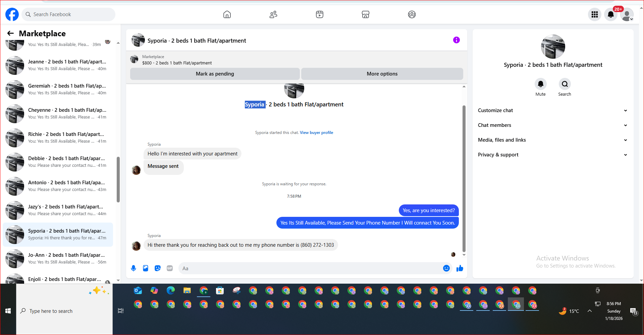Image resolution: width=644 pixels, height=335 pixels.
Task: Click the Facebook logo
Action: coord(12,14)
